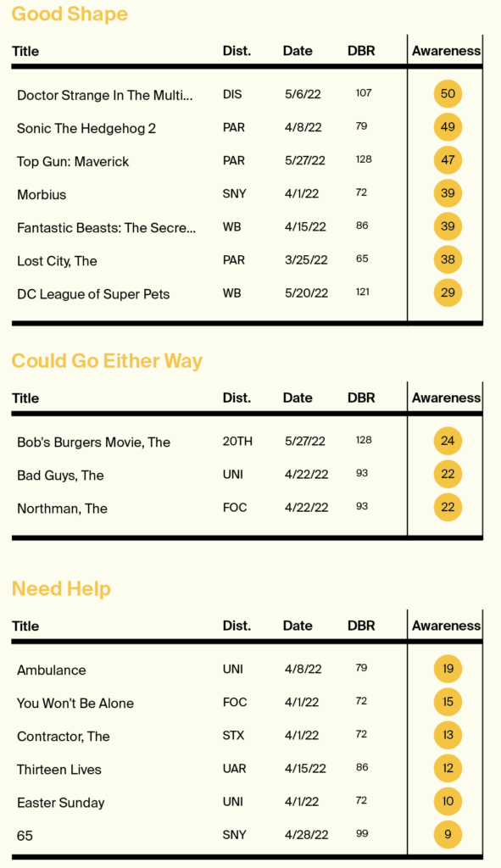This screenshot has height=868, width=501.
Task: Open the Top Gun: Maverick title
Action: coord(73,162)
